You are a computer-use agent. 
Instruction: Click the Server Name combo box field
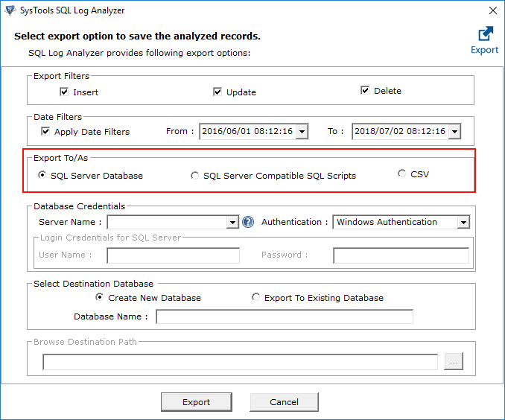tap(173, 222)
